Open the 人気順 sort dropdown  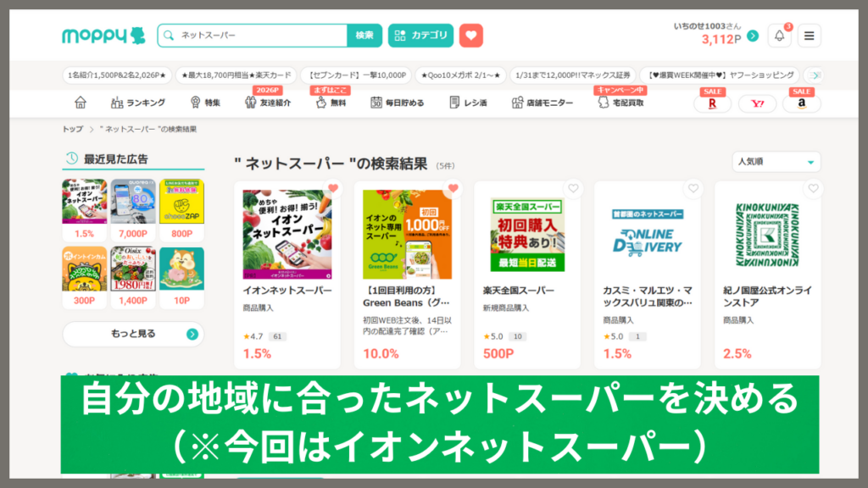click(775, 162)
